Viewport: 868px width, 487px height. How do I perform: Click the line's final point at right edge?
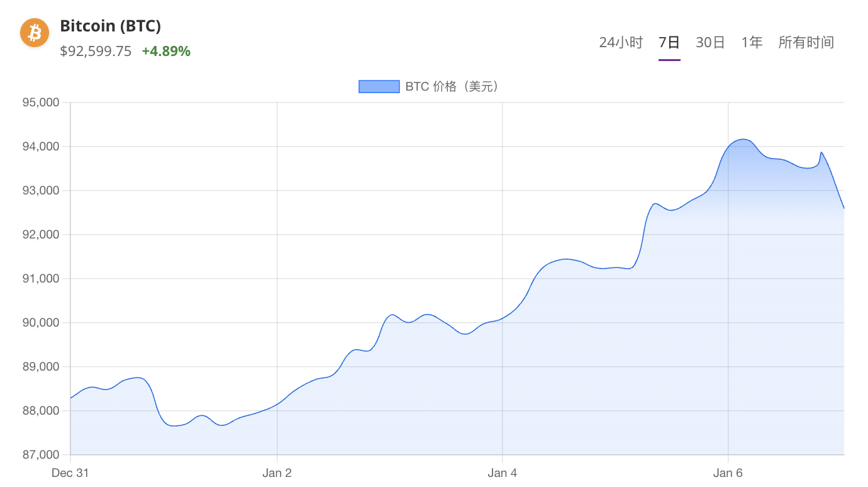tap(843, 208)
